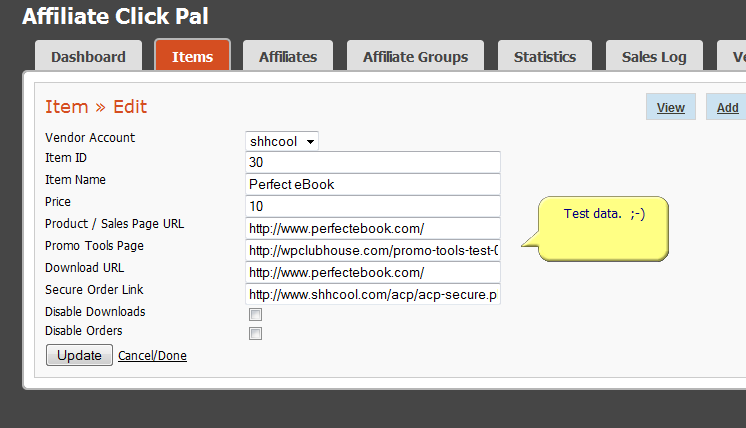Image resolution: width=746 pixels, height=428 pixels.
Task: Click the Secure Order Link field
Action: point(372,295)
